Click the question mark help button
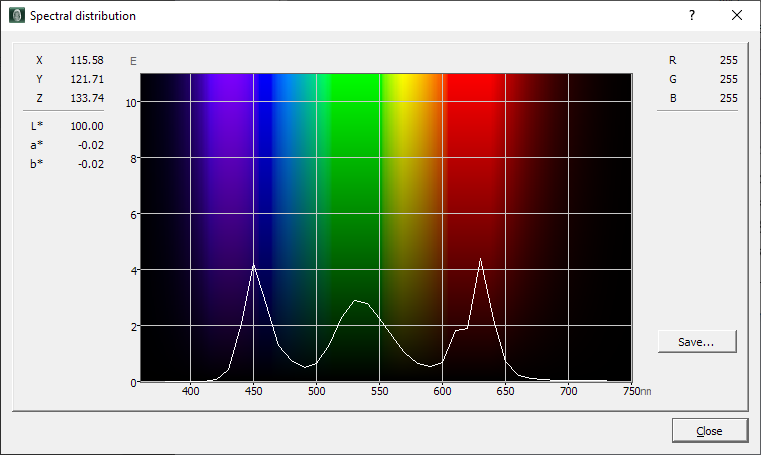Image resolution: width=761 pixels, height=455 pixels. (x=691, y=16)
